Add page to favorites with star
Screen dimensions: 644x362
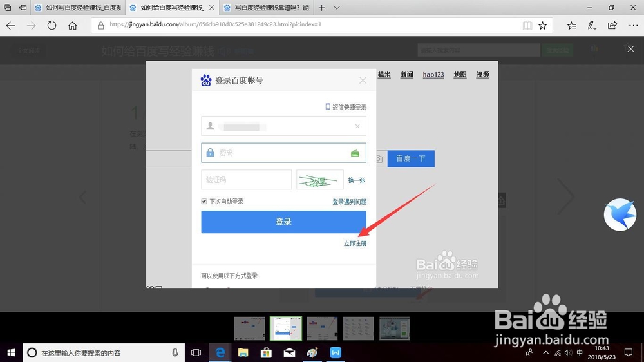point(542,26)
